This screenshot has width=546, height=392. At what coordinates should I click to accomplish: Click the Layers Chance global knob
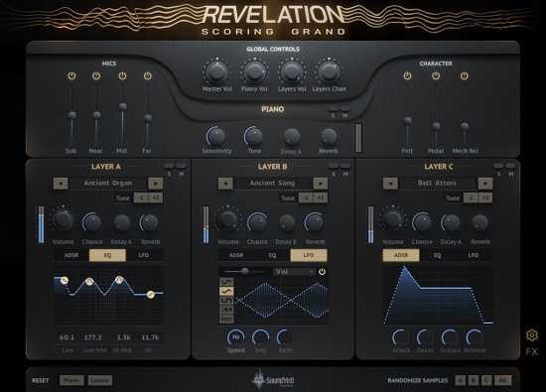point(329,71)
